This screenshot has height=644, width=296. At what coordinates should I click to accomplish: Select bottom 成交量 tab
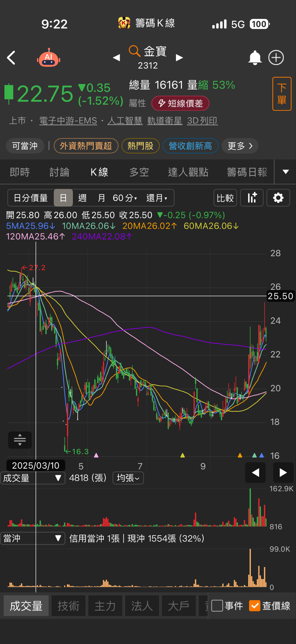point(26,606)
